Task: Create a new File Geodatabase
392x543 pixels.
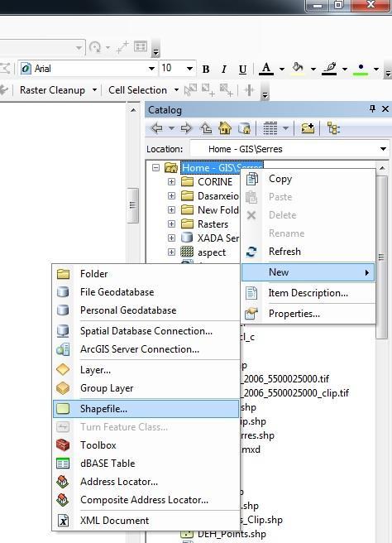Action: [146, 292]
